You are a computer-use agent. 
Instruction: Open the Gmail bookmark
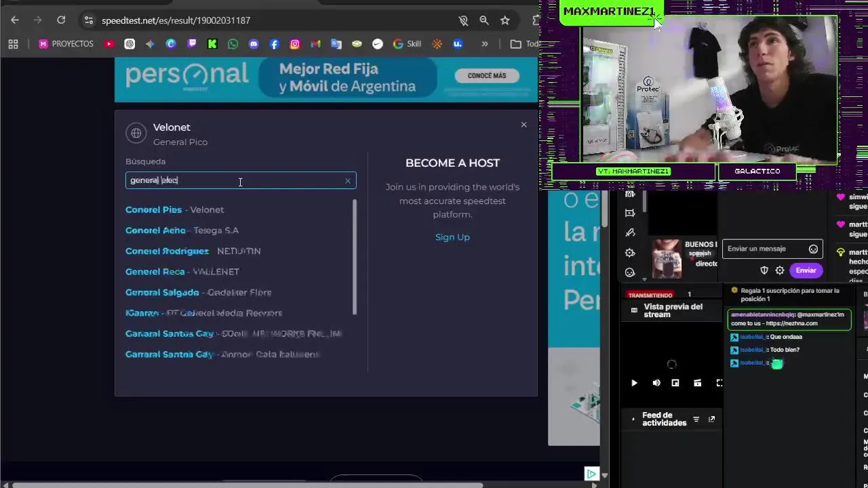pyautogui.click(x=315, y=44)
